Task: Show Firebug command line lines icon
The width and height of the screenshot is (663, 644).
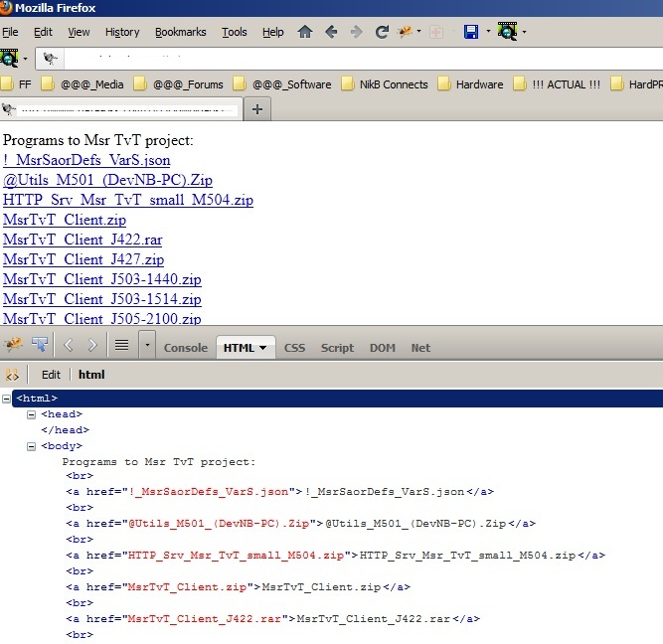Action: click(122, 345)
